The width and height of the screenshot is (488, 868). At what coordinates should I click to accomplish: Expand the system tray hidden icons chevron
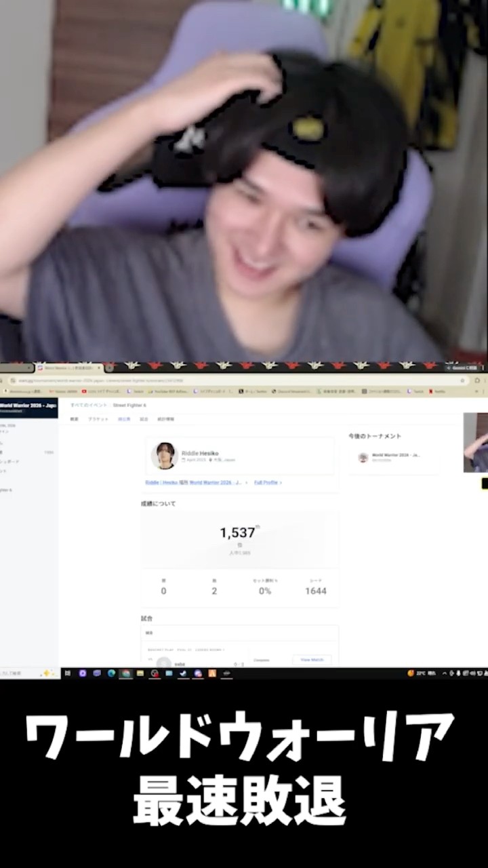point(445,673)
